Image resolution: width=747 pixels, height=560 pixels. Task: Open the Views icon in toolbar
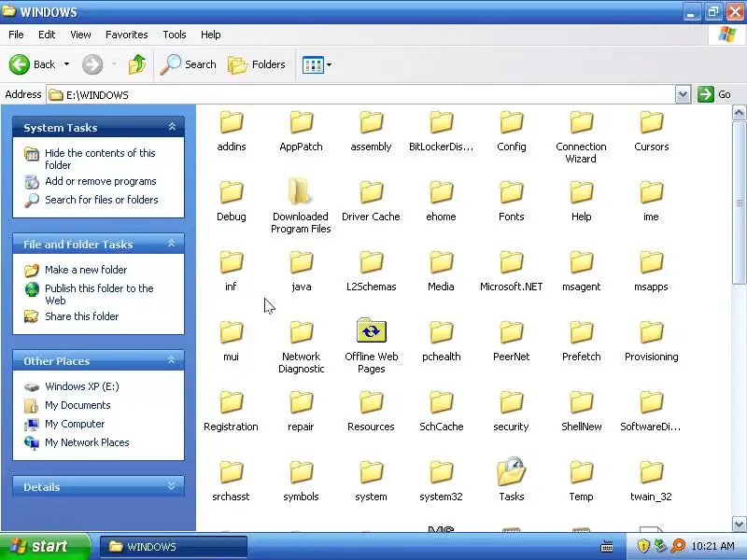(x=313, y=64)
